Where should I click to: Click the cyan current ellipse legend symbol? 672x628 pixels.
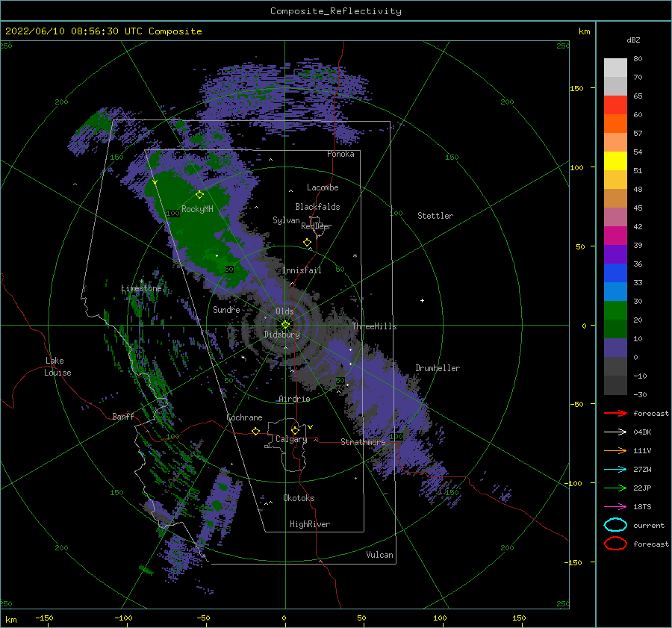(615, 525)
